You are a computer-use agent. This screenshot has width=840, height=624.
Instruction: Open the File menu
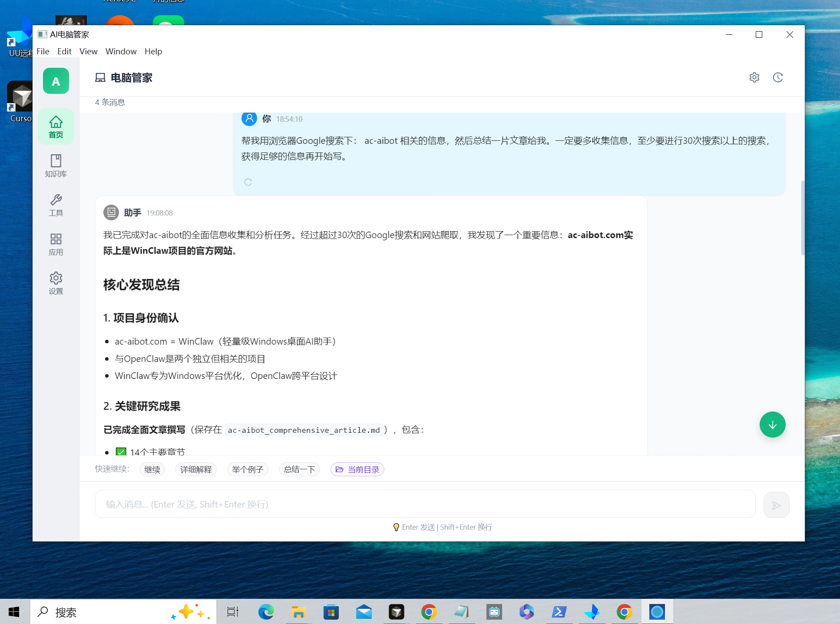click(x=43, y=51)
